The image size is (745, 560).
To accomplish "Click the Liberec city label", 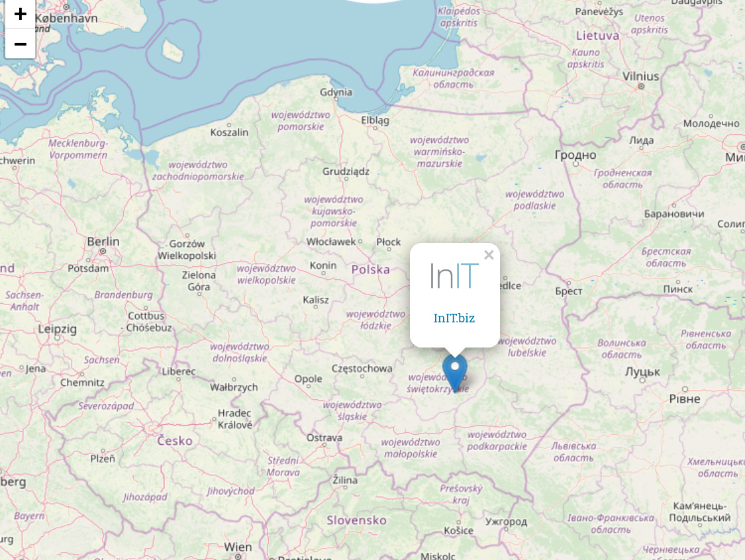I will (x=179, y=371).
